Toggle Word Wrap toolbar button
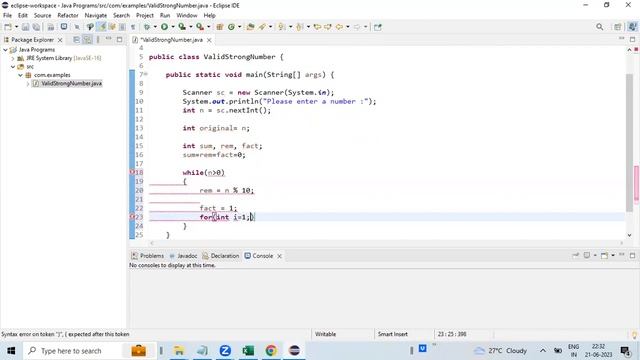Viewport: 640px width, 360px height. (x=112, y=27)
